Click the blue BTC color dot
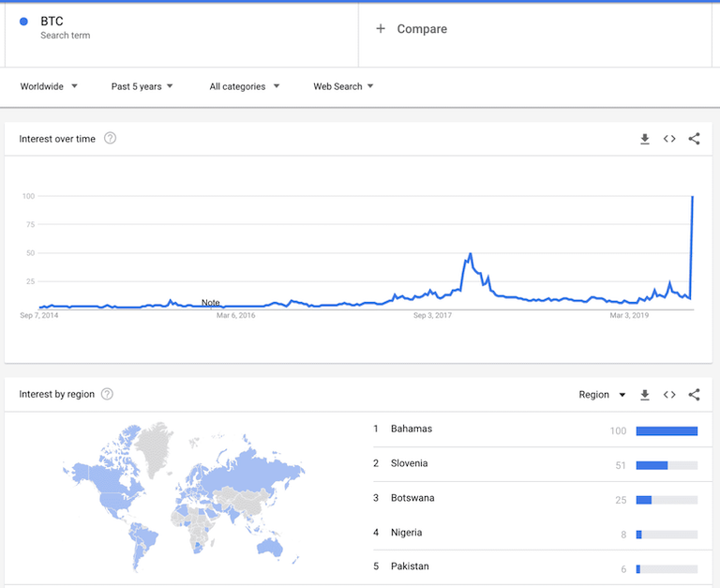The image size is (720, 588). coord(23,22)
